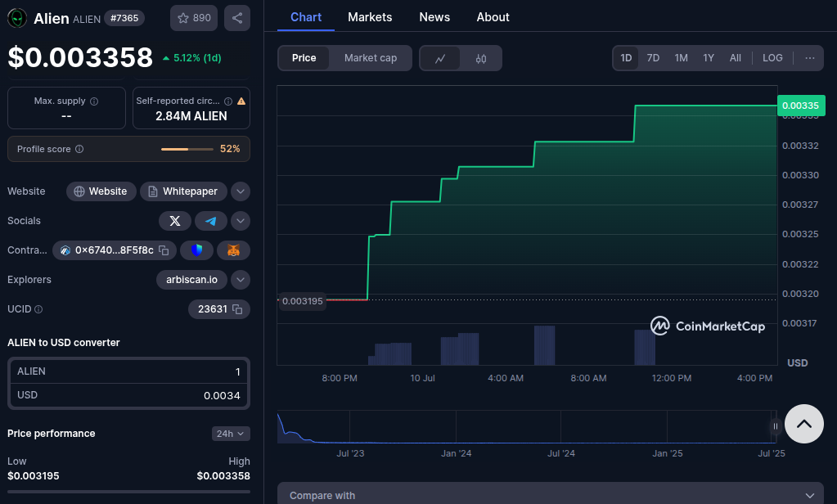837x504 pixels.
Task: Click the 24h Low value $0.003195
Action: pos(33,475)
